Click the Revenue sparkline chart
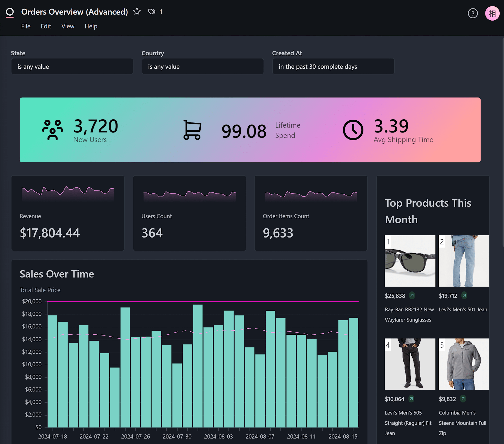 click(x=68, y=193)
